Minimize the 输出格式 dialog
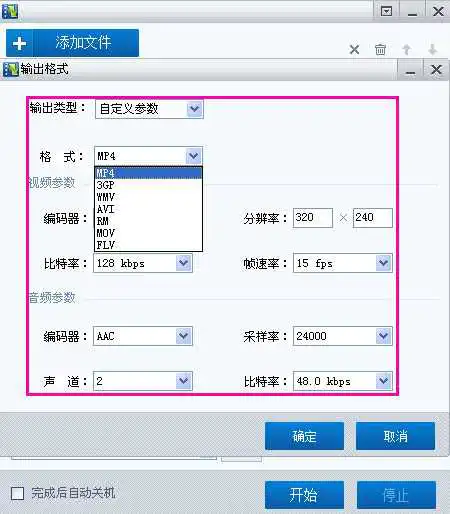This screenshot has width=450, height=514. pyautogui.click(x=410, y=70)
